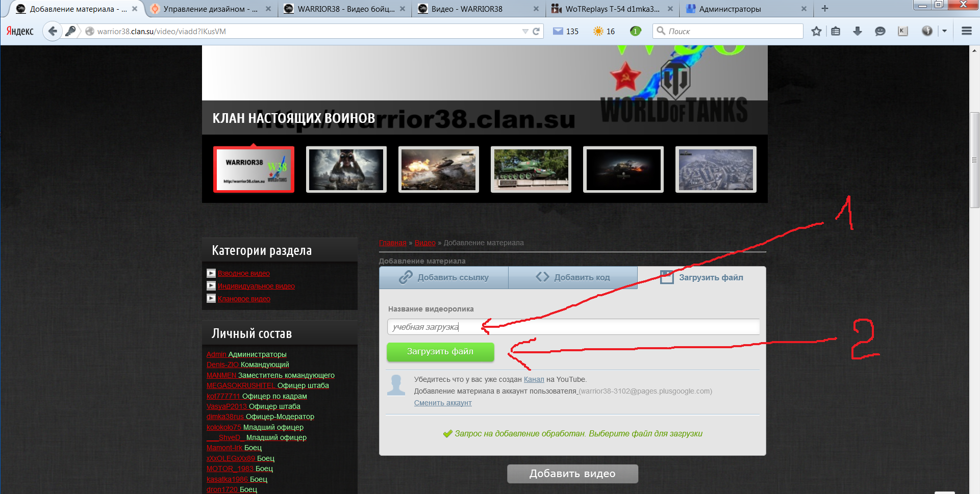Click the Сменить аккаунт link
The height and width of the screenshot is (494, 980).
[443, 403]
